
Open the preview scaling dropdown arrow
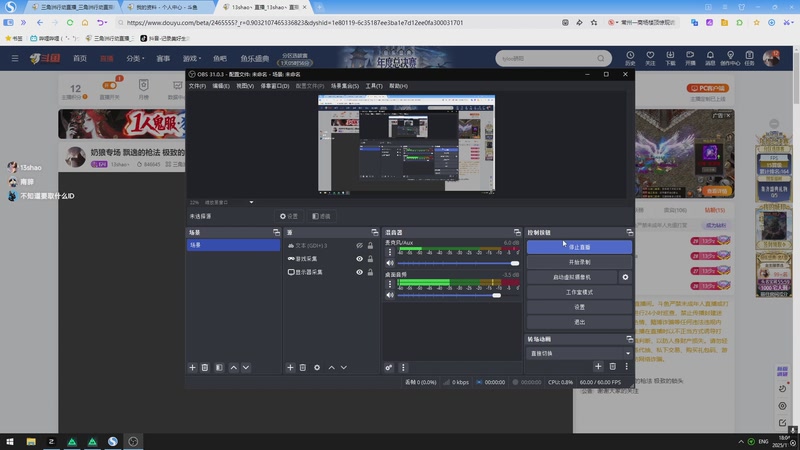pos(251,202)
